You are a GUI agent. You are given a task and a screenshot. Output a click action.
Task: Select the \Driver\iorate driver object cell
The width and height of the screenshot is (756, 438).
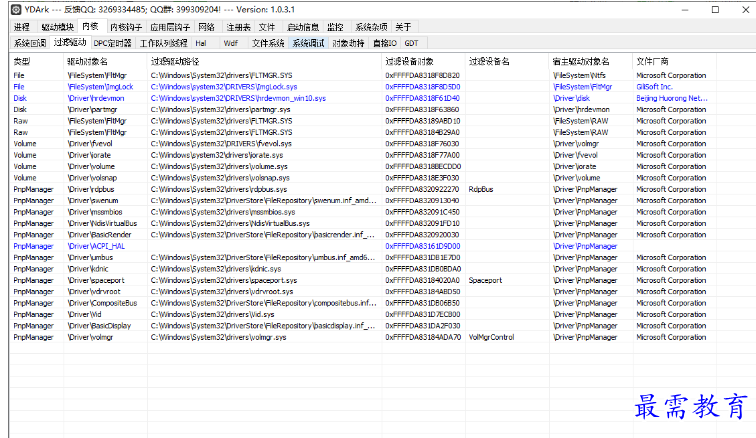pyautogui.click(x=89, y=155)
